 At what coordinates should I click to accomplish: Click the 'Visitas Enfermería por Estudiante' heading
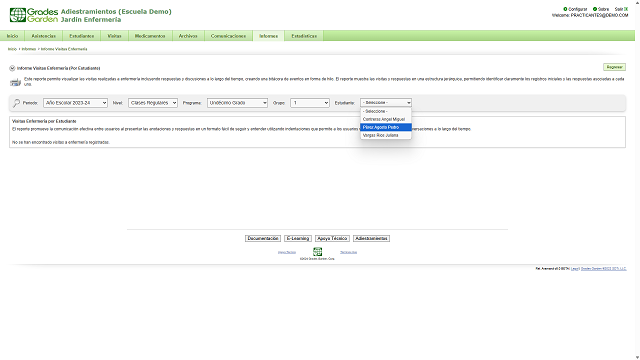pyautogui.click(x=44, y=121)
